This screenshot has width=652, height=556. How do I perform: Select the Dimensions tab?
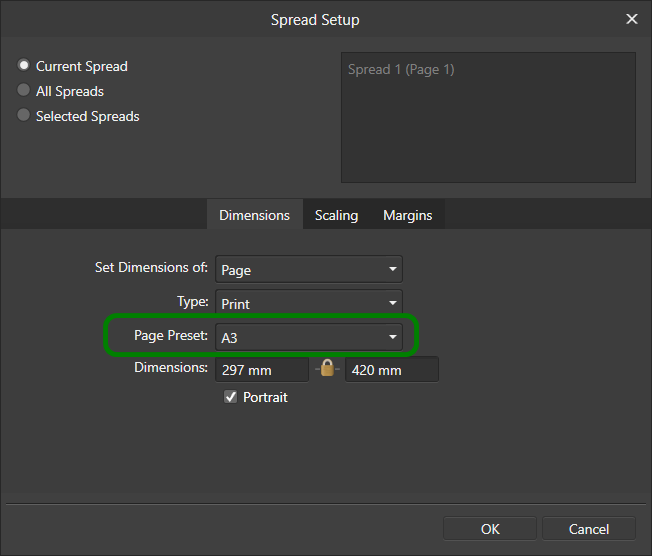(x=254, y=215)
